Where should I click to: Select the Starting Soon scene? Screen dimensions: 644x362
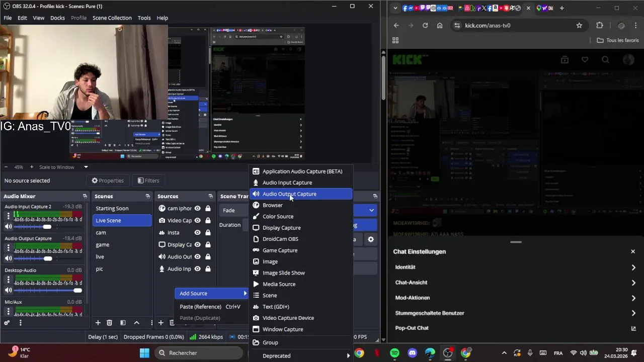tap(122, 208)
